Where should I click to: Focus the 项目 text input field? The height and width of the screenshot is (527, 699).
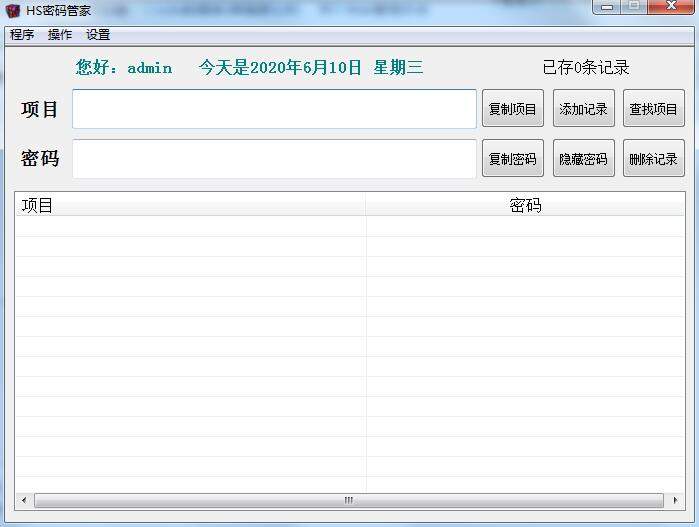(x=274, y=109)
